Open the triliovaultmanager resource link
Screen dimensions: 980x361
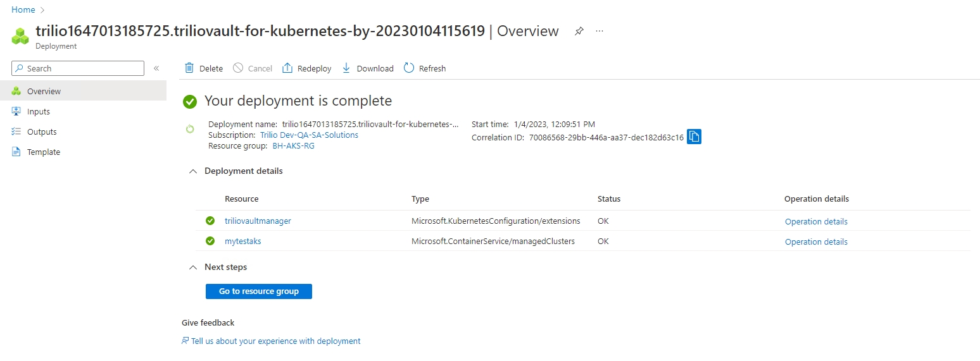click(258, 221)
